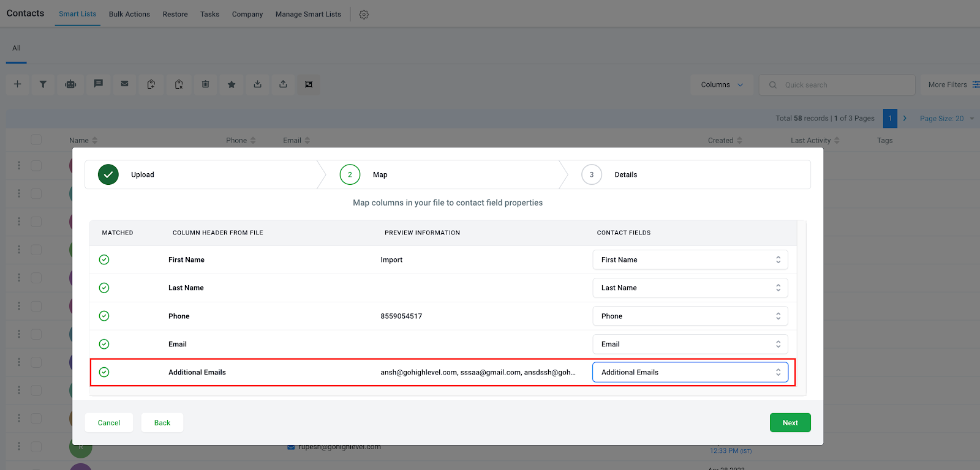Click the green Next button
980x470 pixels.
pyautogui.click(x=790, y=423)
